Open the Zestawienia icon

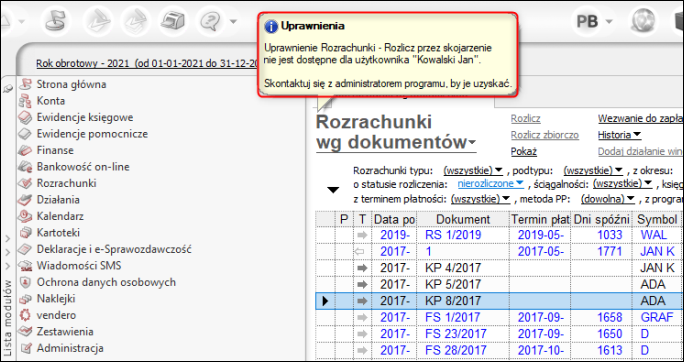tap(25, 332)
